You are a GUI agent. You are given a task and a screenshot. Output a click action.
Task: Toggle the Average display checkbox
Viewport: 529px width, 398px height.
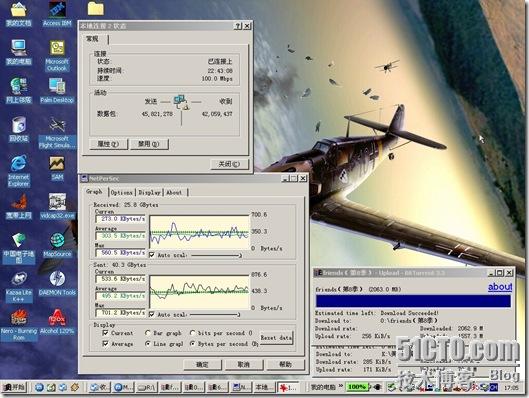(x=105, y=344)
